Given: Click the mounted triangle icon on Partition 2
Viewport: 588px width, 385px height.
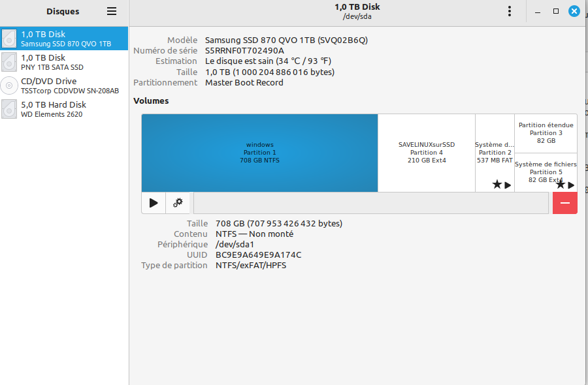Looking at the screenshot, I should (x=508, y=185).
